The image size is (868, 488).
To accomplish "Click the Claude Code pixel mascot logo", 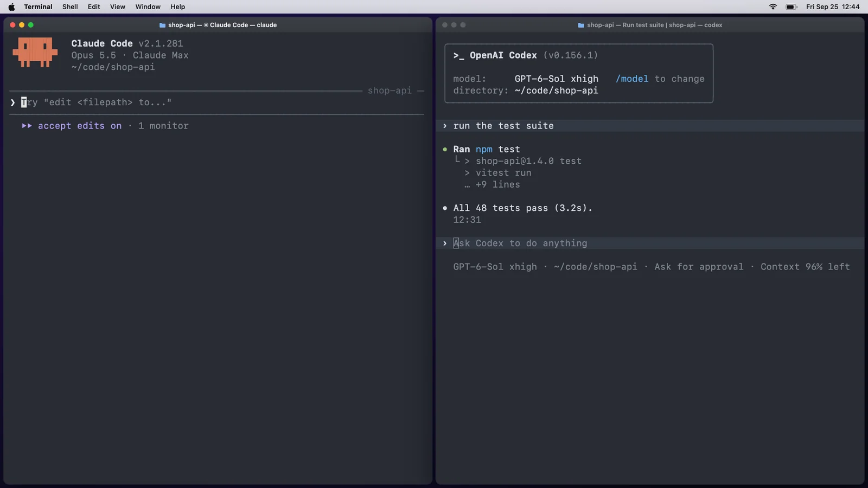I will (x=35, y=52).
